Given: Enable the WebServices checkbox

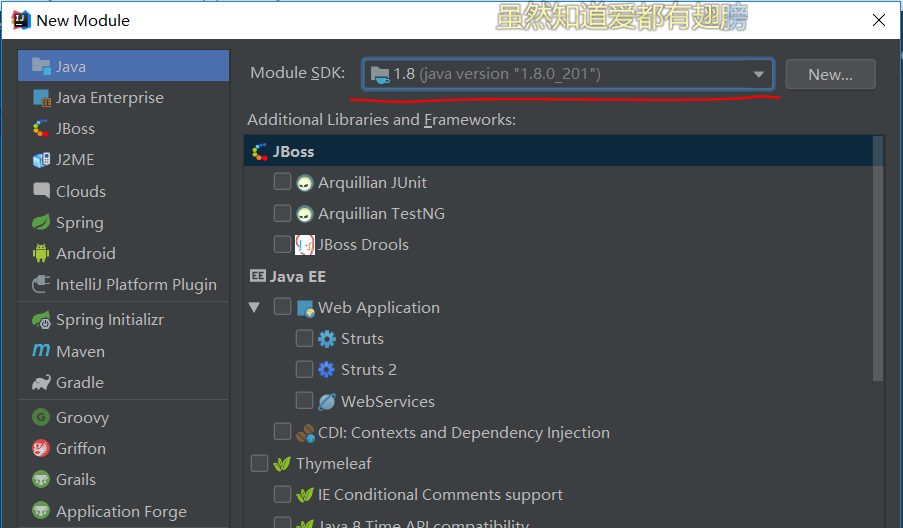Looking at the screenshot, I should pyautogui.click(x=304, y=400).
